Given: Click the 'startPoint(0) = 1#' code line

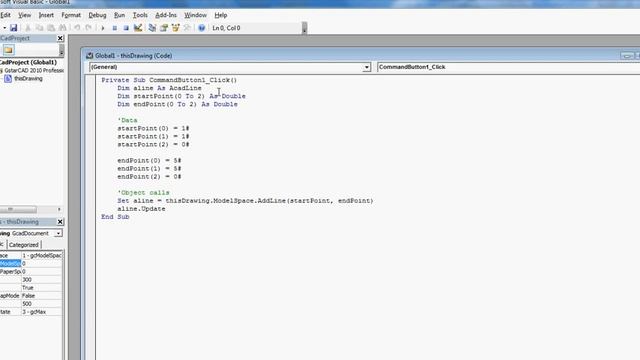Looking at the screenshot, I should 153,129.
